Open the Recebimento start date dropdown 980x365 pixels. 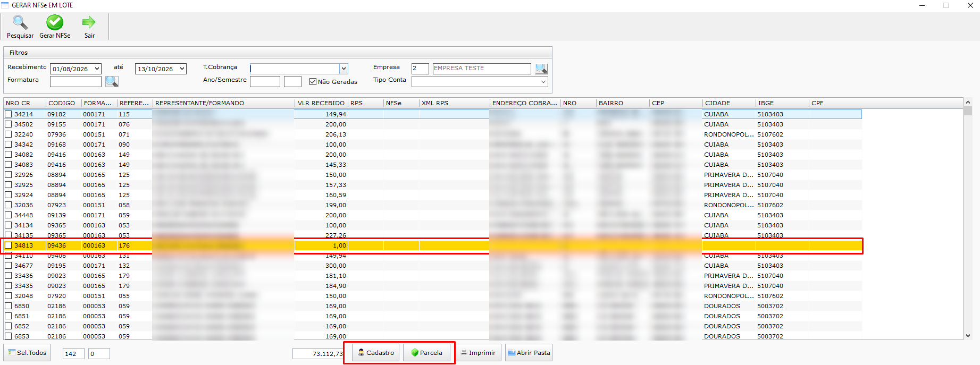coord(97,69)
